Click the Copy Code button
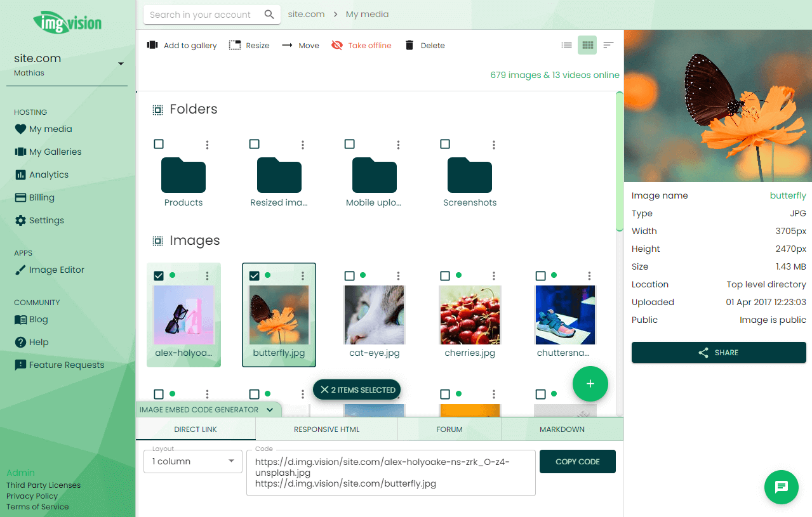The width and height of the screenshot is (812, 517). (x=577, y=461)
